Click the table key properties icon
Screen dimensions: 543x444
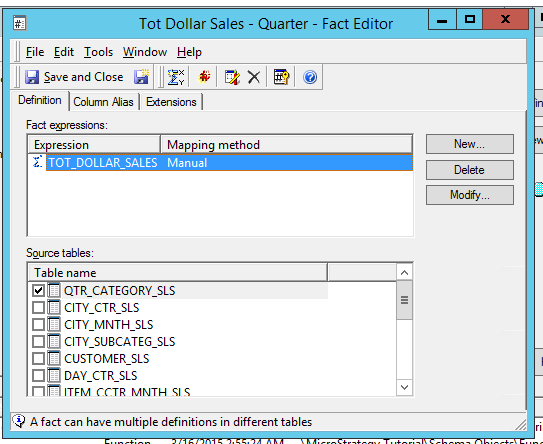(x=281, y=77)
